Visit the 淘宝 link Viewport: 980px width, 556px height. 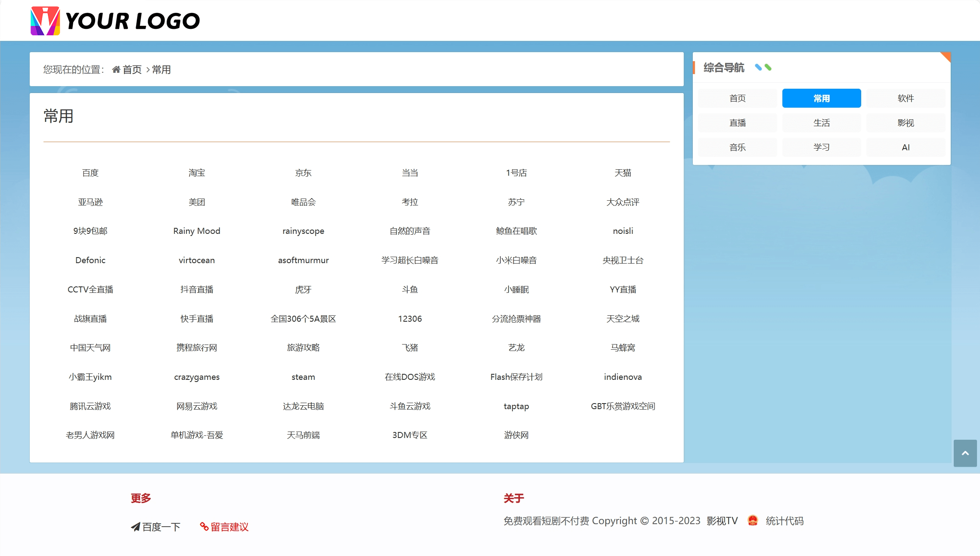pyautogui.click(x=197, y=173)
